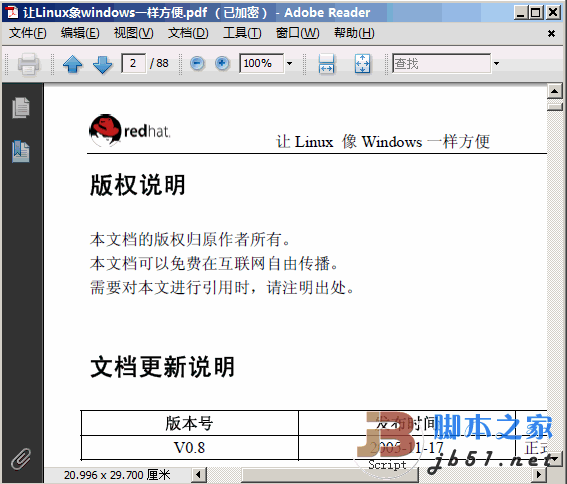Click the 查找 search input box
The height and width of the screenshot is (484, 567).
pos(442,64)
